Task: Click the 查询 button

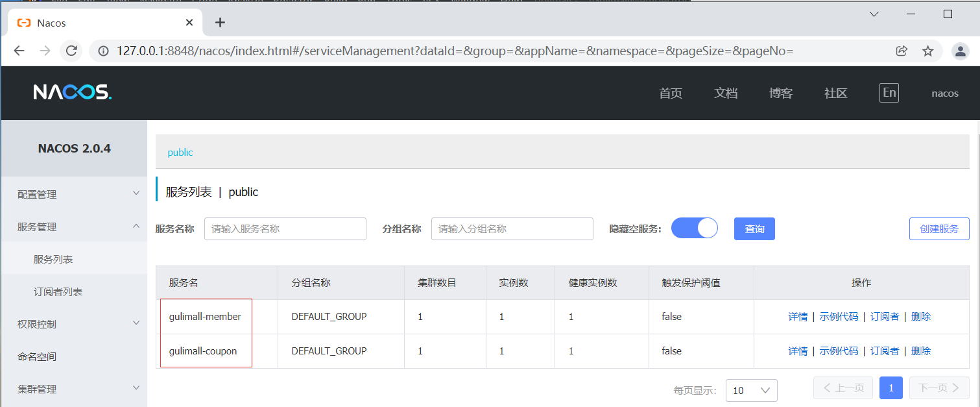Action: [x=754, y=228]
